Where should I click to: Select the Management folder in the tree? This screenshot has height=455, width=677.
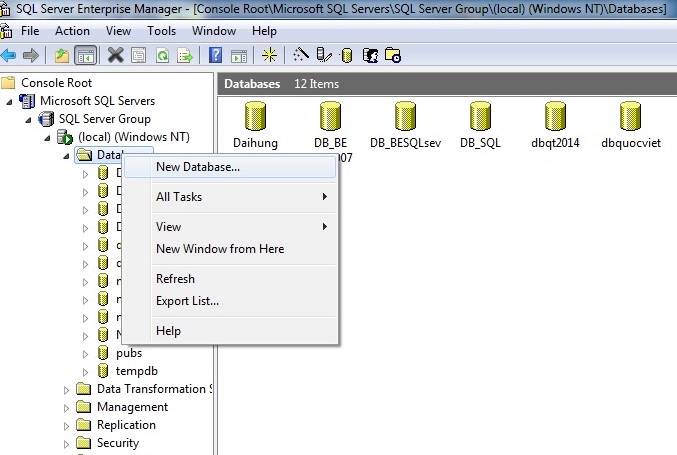[x=132, y=407]
